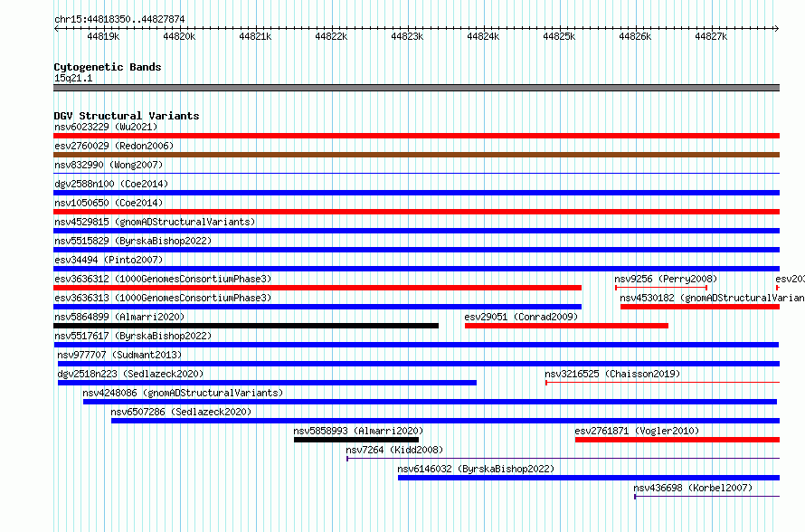This screenshot has width=805, height=532.
Task: Open esv29051 (Conrad2009) variant label
Action: [x=521, y=317]
